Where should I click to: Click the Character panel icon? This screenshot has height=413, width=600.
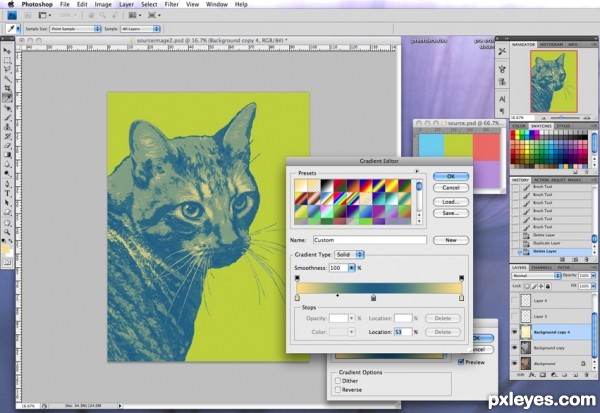click(x=502, y=99)
